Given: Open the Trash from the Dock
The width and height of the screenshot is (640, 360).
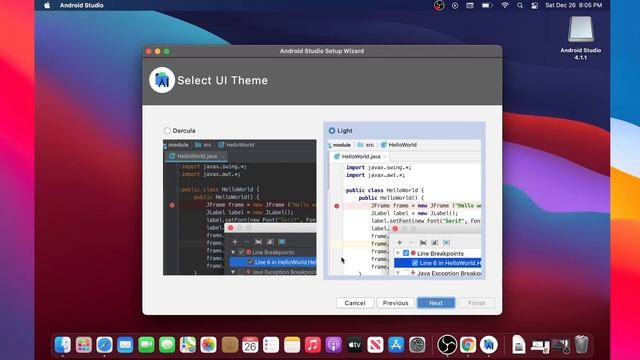Looking at the screenshot, I should click(581, 344).
